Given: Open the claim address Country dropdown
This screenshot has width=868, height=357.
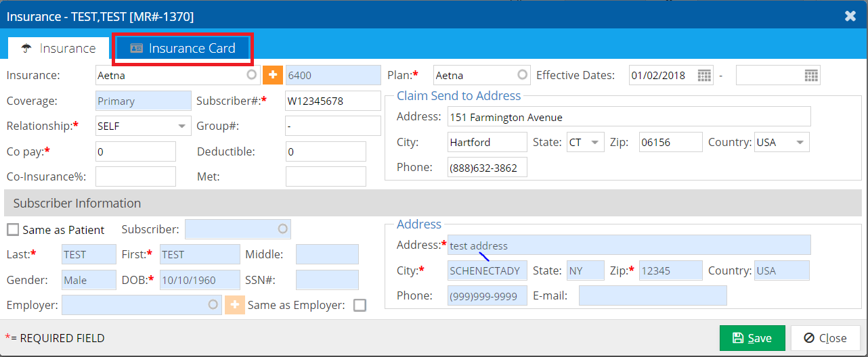Looking at the screenshot, I should [800, 143].
